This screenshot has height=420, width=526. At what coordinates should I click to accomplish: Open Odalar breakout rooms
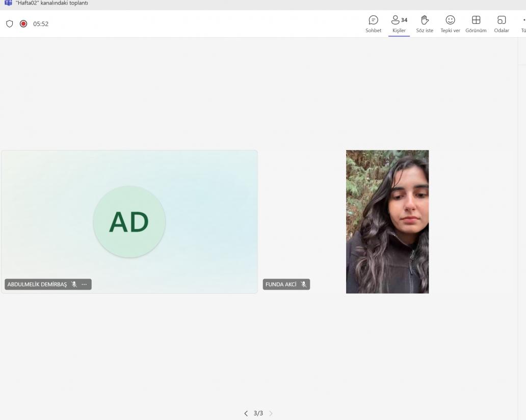point(502,24)
